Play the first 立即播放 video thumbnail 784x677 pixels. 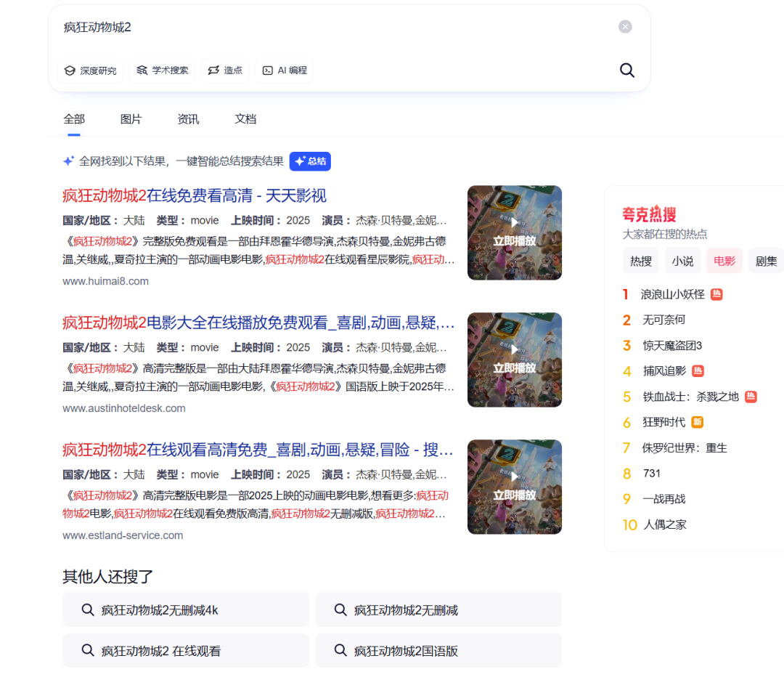point(514,232)
